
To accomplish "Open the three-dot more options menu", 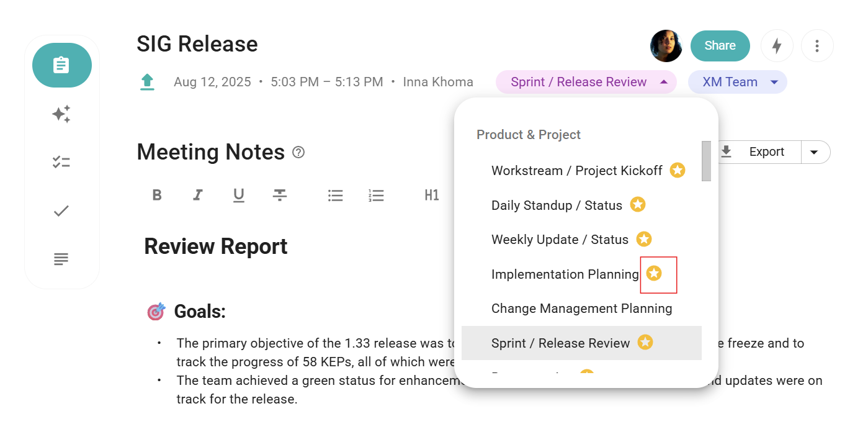I will point(817,46).
